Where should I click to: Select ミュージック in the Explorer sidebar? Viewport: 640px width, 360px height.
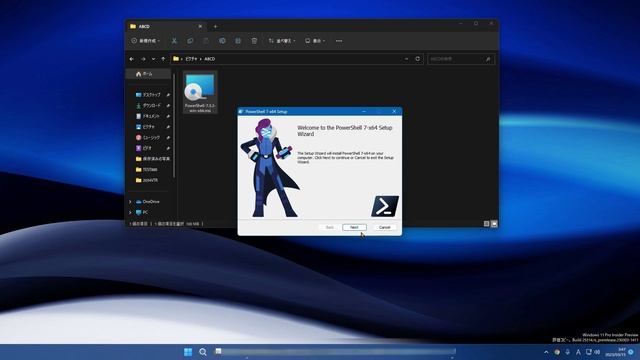click(151, 138)
